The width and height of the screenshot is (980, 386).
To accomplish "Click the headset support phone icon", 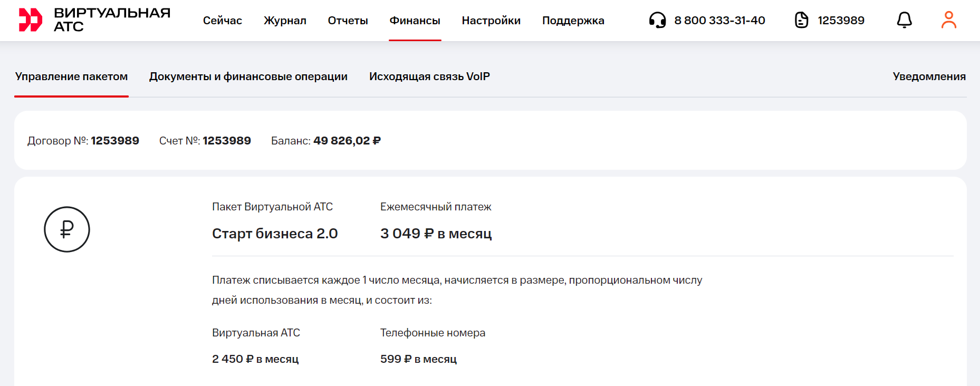I will coord(657,20).
